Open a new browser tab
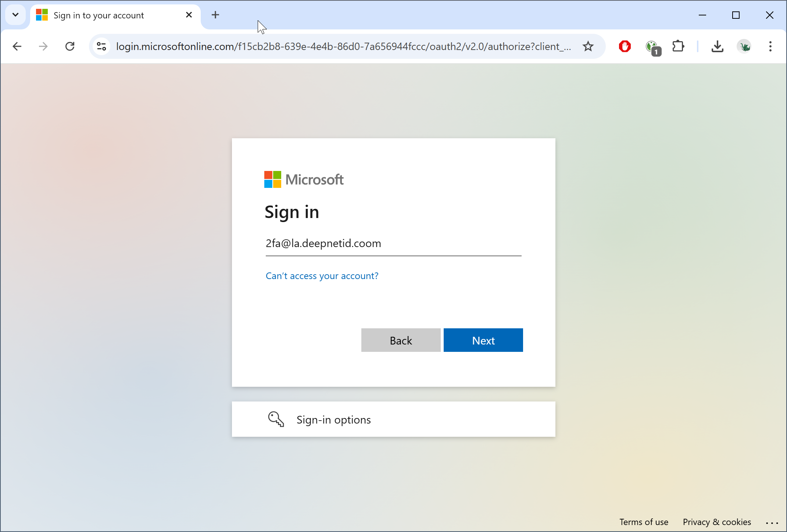 215,15
